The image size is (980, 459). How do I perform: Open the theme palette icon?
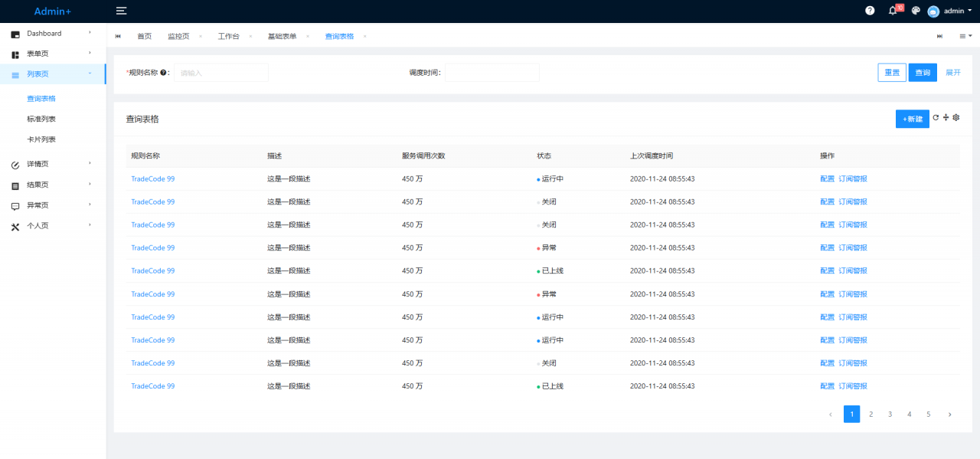915,11
